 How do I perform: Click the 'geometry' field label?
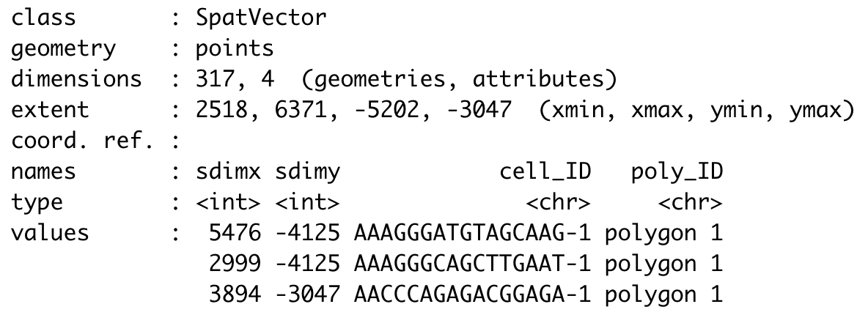pyautogui.click(x=63, y=49)
